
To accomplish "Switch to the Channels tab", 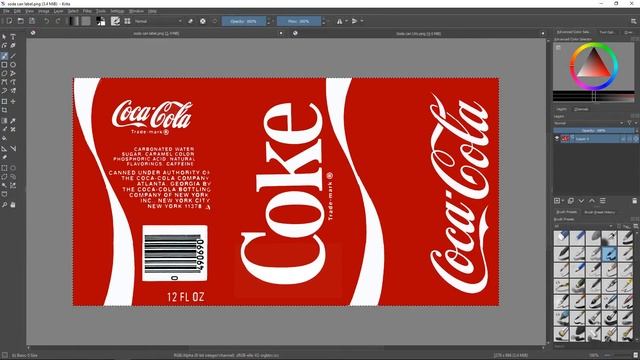I will coord(581,109).
